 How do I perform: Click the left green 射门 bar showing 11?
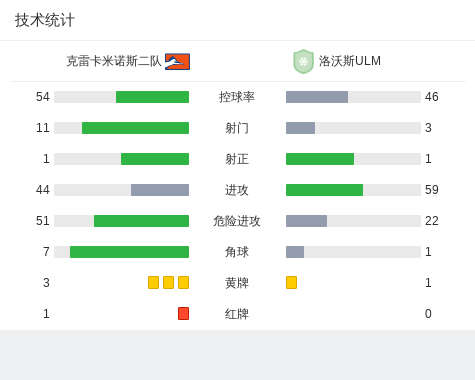point(135,128)
